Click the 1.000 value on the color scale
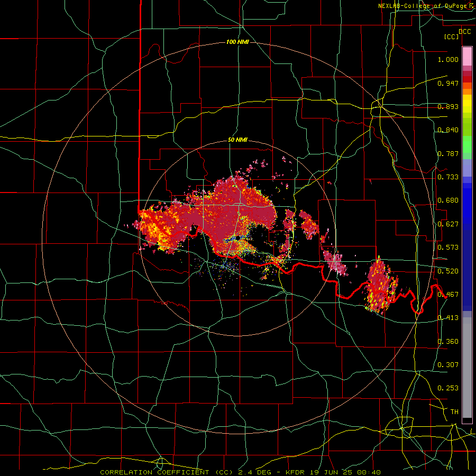Screen dimensions: 476x476 448,59
